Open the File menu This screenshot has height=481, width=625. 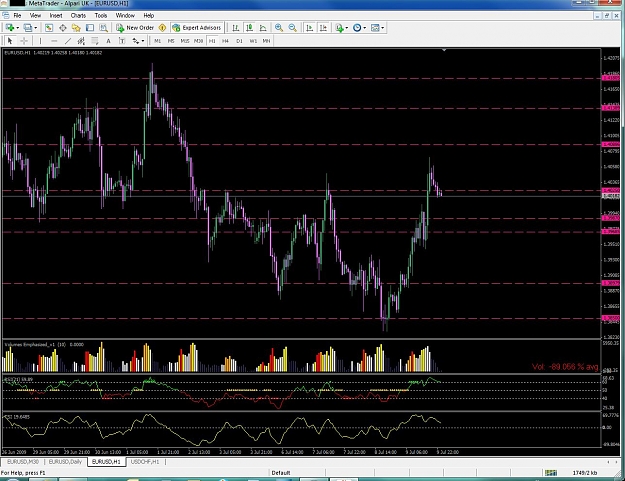pos(17,16)
